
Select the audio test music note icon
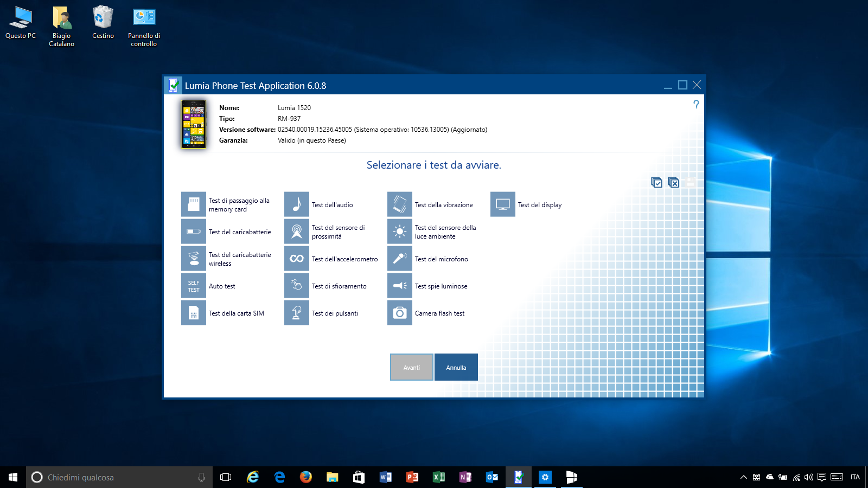point(297,204)
